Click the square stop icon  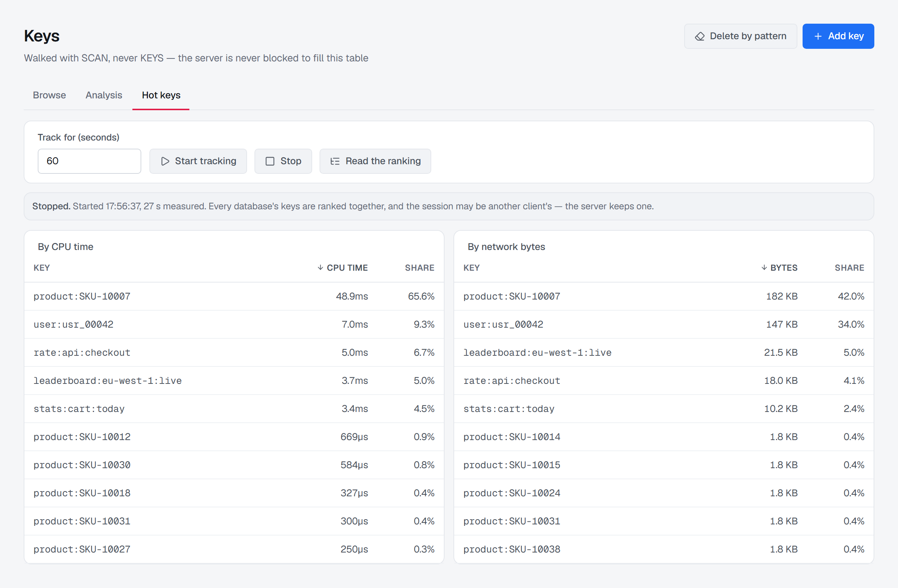[270, 161]
